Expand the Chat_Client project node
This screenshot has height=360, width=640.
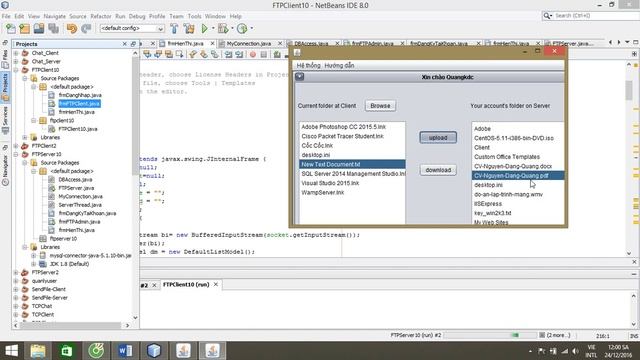point(16,53)
